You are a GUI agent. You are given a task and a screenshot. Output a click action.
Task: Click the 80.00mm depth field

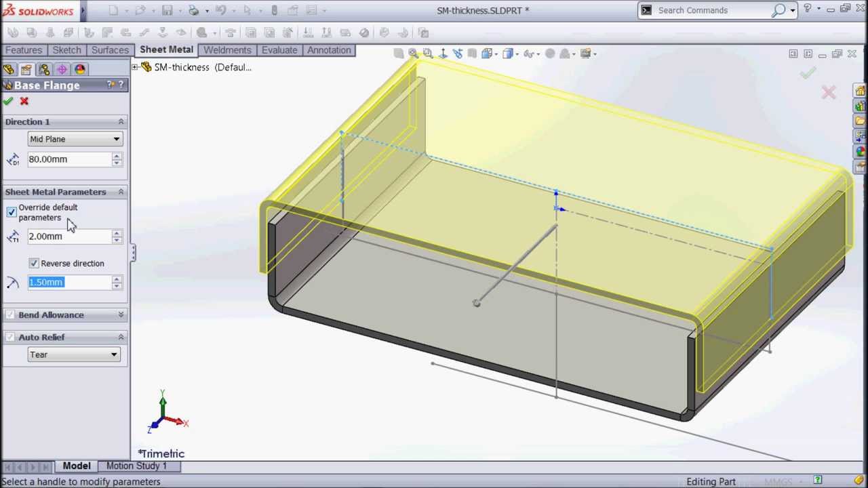[69, 159]
